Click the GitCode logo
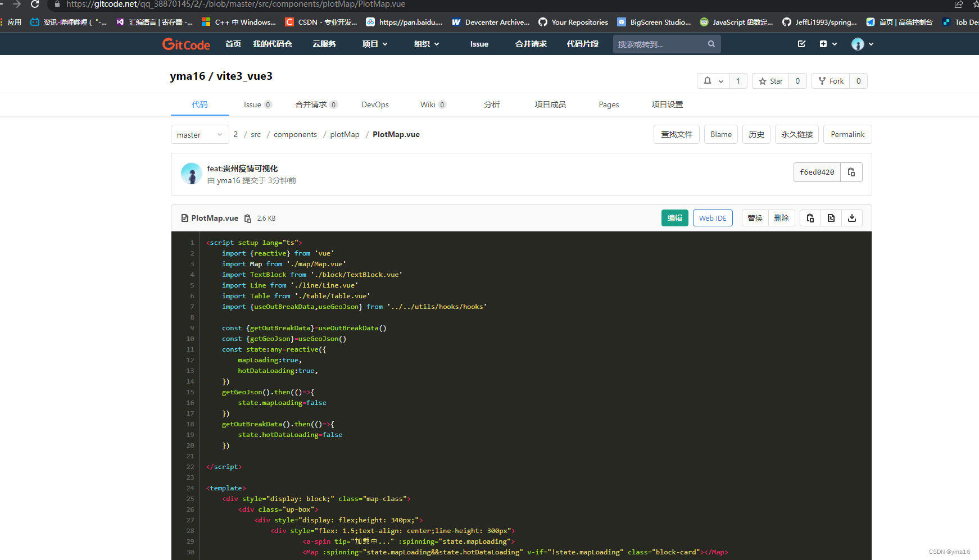979x560 pixels. tap(186, 44)
